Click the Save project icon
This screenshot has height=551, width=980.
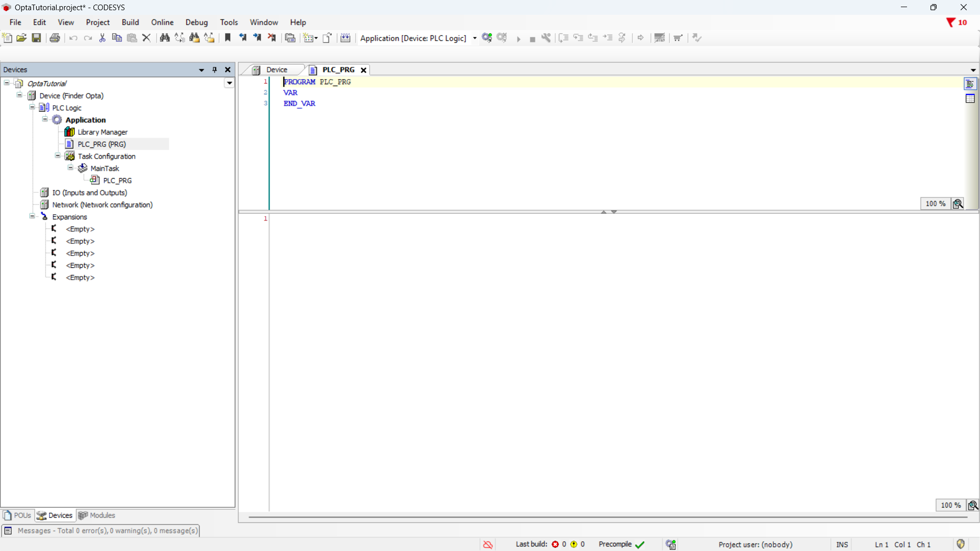tap(36, 38)
